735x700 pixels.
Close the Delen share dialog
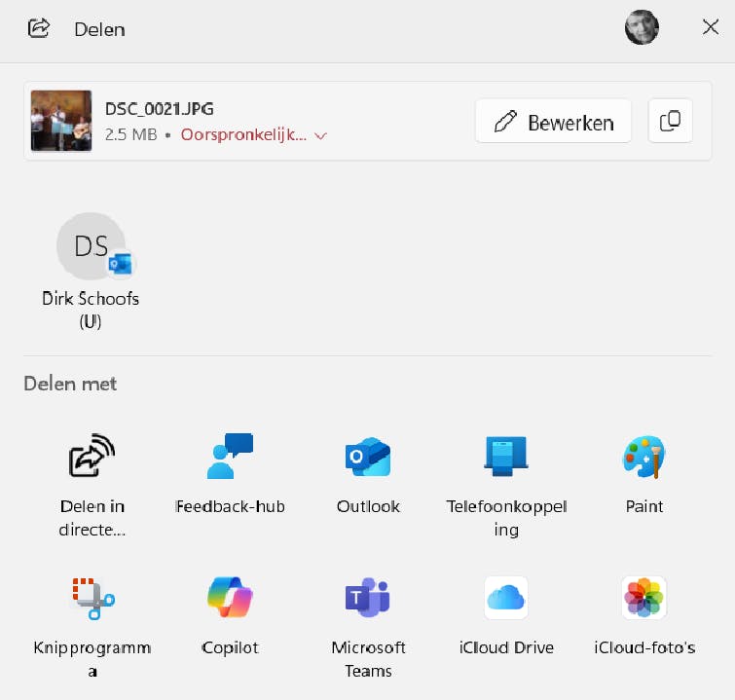(711, 27)
